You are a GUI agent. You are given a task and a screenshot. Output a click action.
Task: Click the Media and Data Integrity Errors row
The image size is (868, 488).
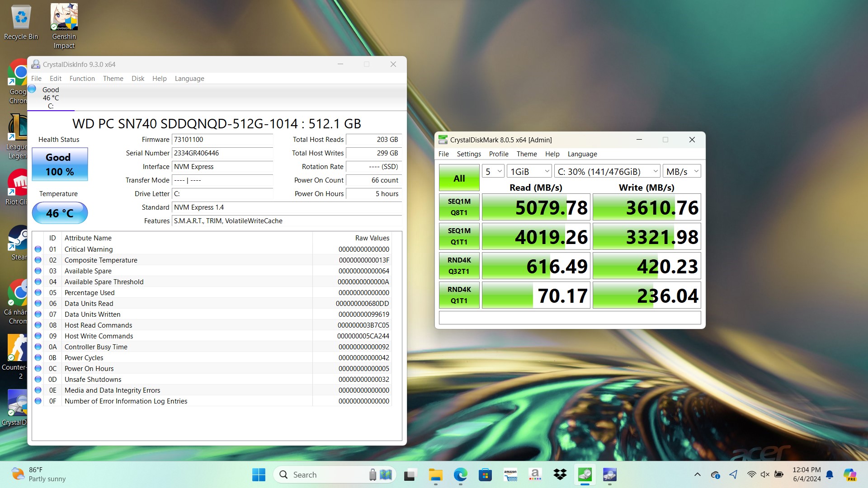[x=212, y=390]
